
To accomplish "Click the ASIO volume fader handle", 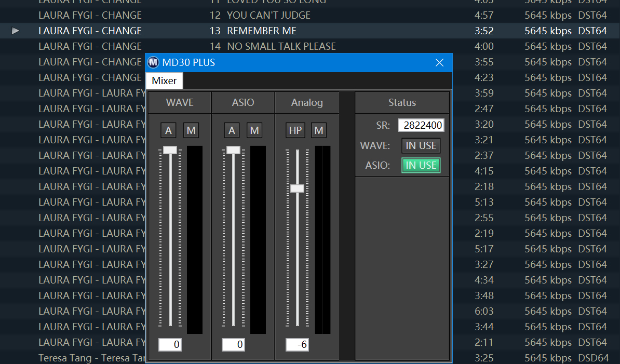I will click(233, 150).
